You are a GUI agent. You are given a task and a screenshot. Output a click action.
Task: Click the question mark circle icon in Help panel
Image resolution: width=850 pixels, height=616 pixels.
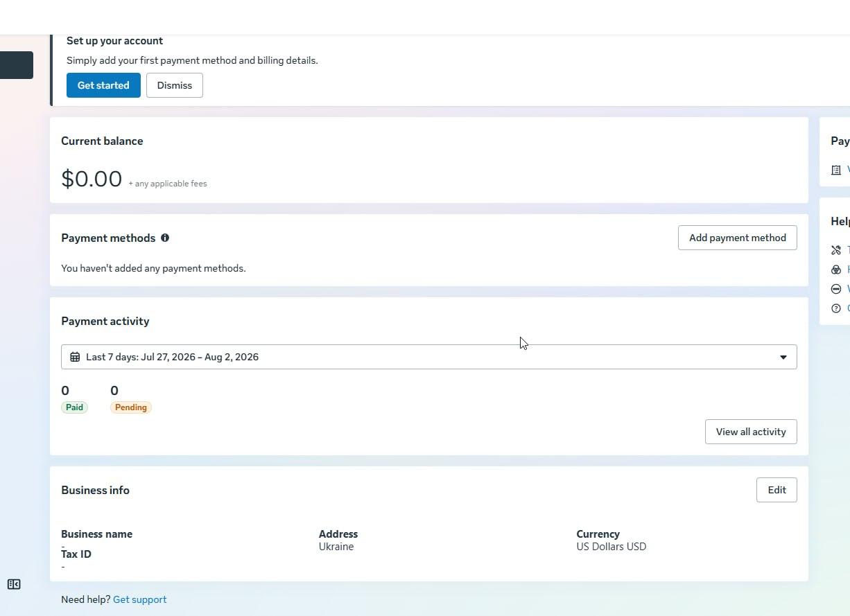coord(836,308)
